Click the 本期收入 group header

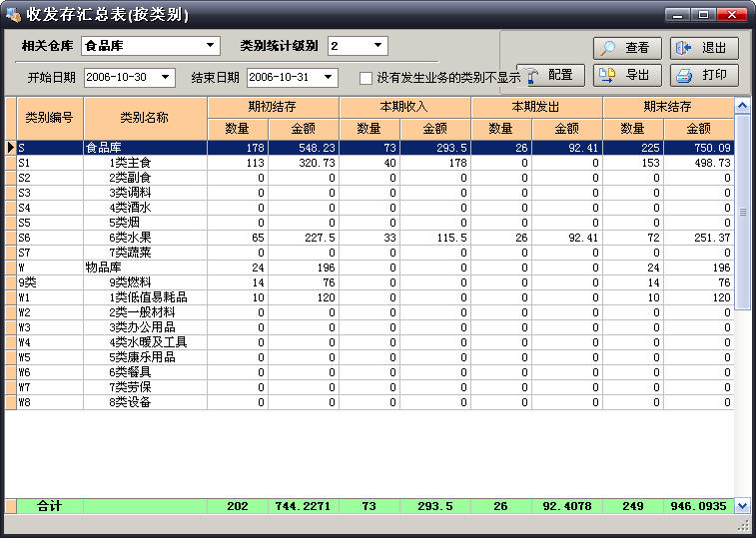pyautogui.click(x=405, y=107)
